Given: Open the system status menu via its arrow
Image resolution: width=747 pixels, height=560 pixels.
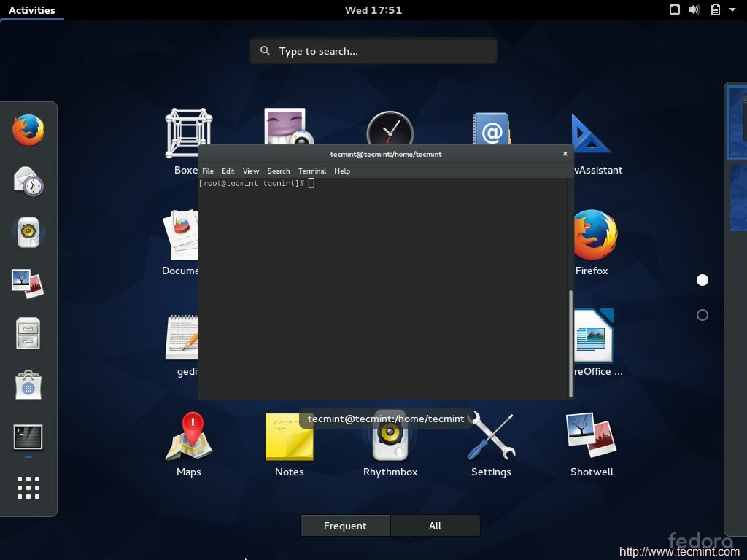Looking at the screenshot, I should (734, 9).
